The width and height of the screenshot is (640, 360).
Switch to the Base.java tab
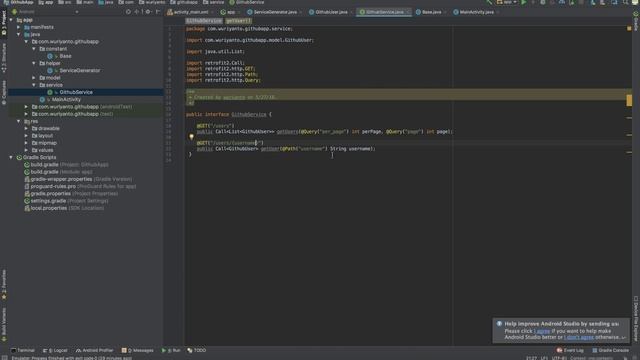point(431,12)
